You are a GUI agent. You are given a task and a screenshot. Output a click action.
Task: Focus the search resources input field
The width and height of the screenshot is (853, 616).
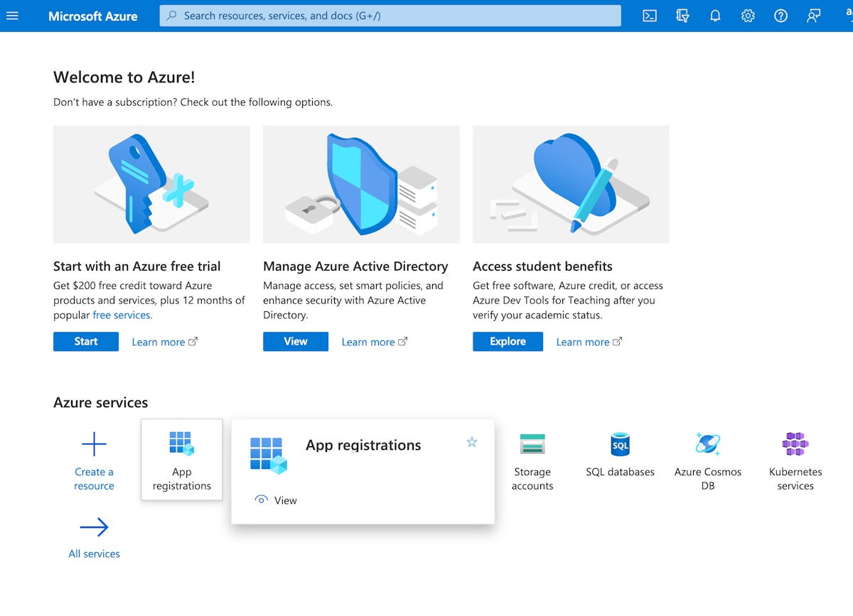[390, 16]
